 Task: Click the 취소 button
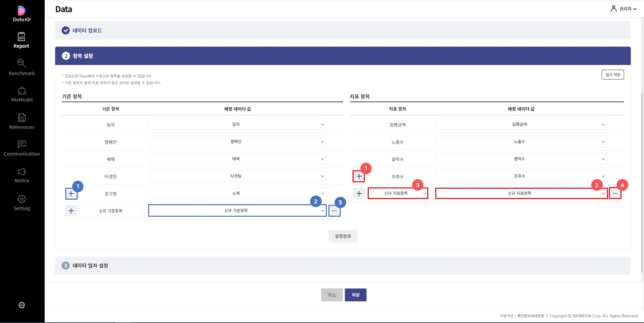[x=332, y=295]
